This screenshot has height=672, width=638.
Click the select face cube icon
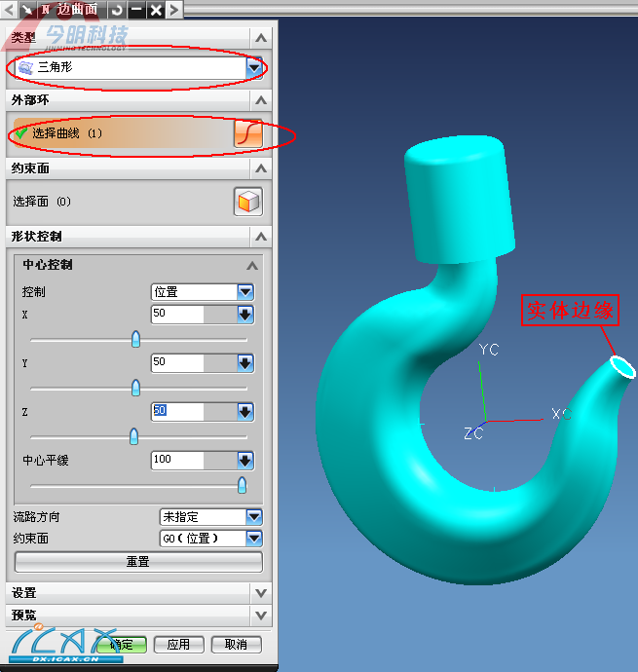tap(248, 202)
